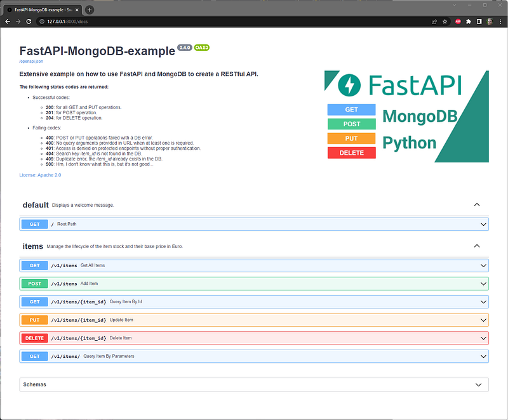Screen dimensions: 508x420
Task: Expand the GET / Root Path endpoint arrow
Action: coord(483,224)
